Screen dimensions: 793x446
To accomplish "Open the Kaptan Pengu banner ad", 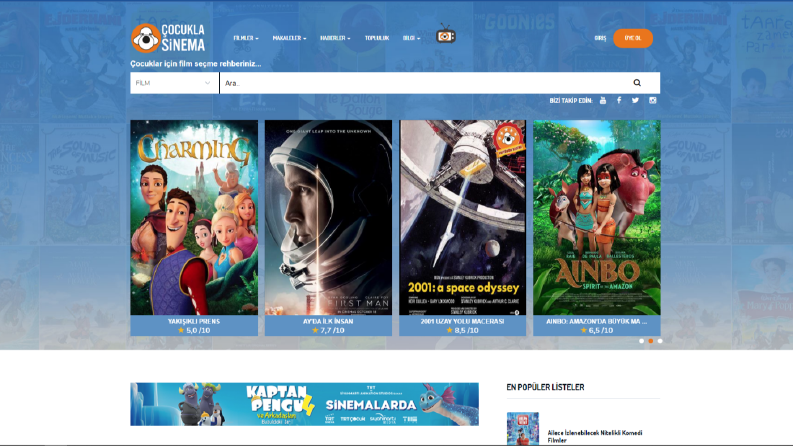I will [304, 404].
